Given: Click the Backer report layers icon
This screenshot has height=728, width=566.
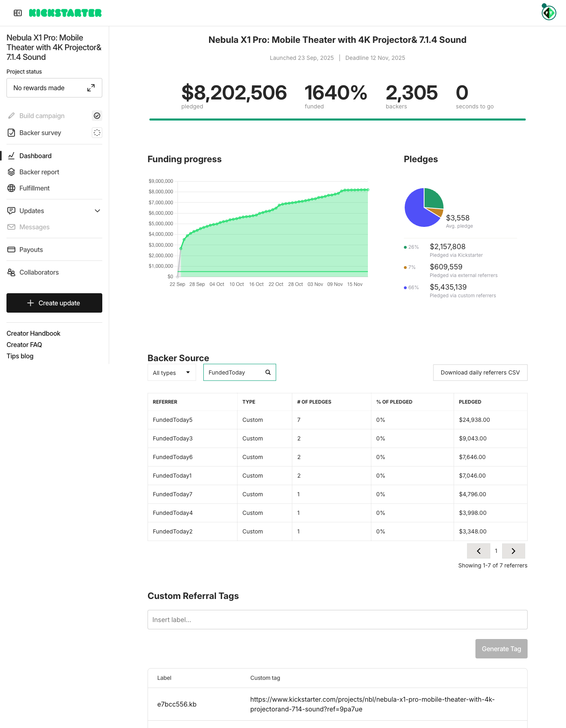Looking at the screenshot, I should pos(11,172).
